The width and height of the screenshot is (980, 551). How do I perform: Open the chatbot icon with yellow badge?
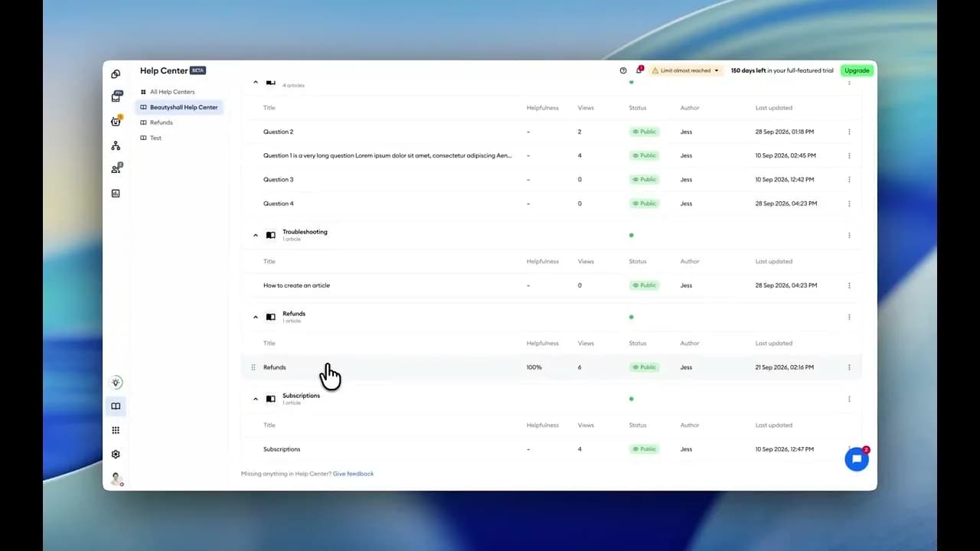pyautogui.click(x=116, y=121)
